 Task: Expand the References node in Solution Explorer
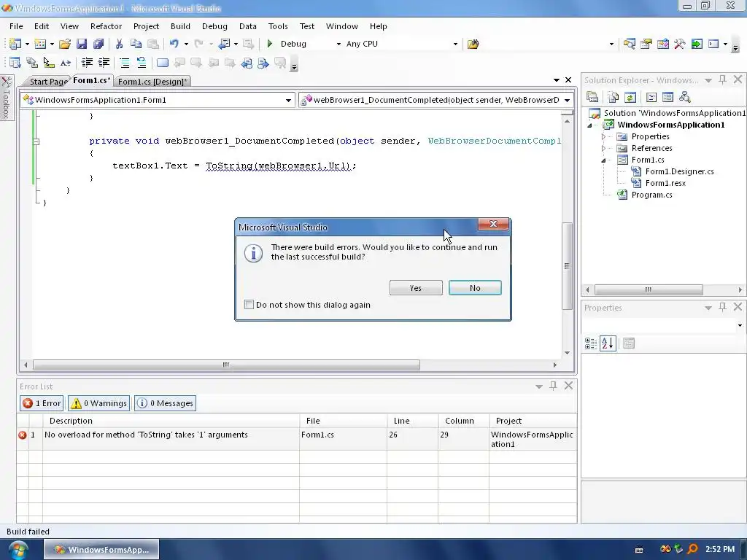[603, 148]
